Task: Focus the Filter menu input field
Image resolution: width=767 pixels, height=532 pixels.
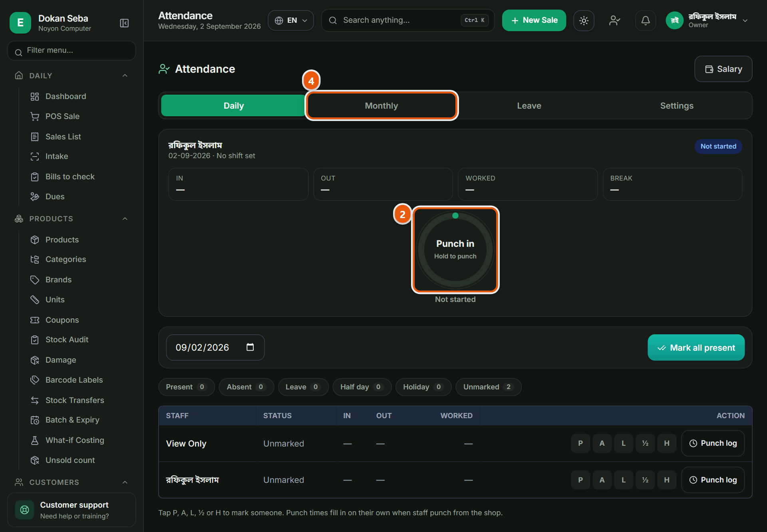Action: [x=72, y=51]
